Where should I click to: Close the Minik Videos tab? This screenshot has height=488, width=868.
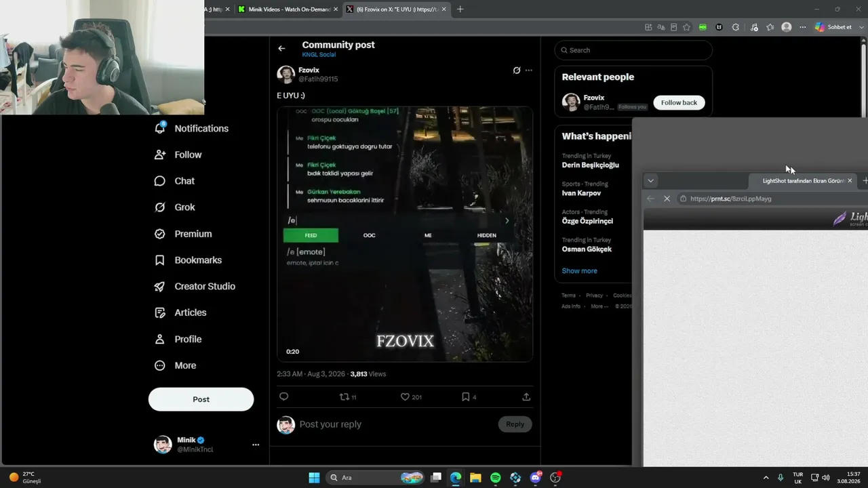336,9
